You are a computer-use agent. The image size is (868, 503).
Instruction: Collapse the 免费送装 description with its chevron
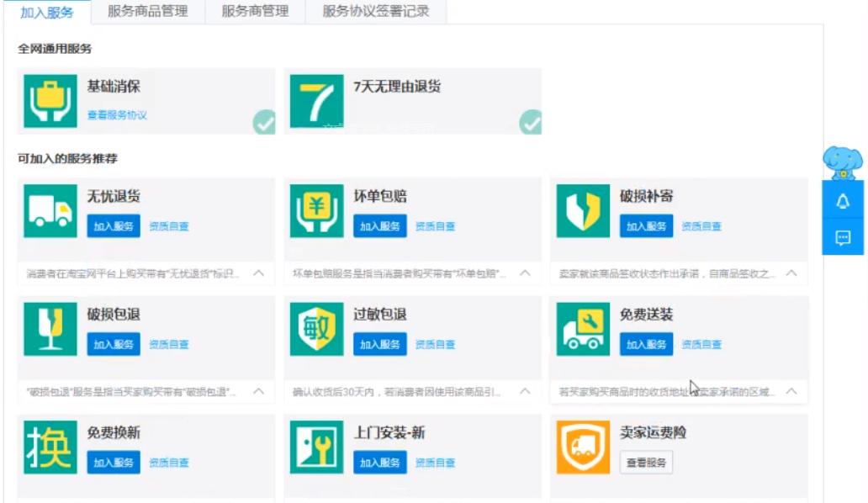[791, 390]
